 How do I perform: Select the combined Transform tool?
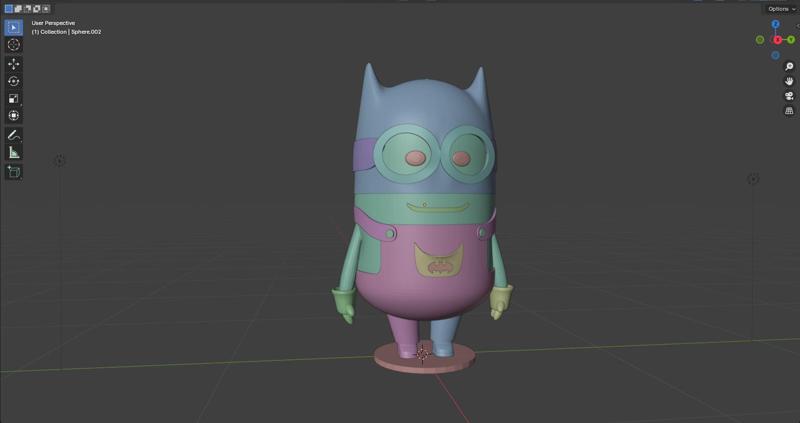[x=14, y=115]
